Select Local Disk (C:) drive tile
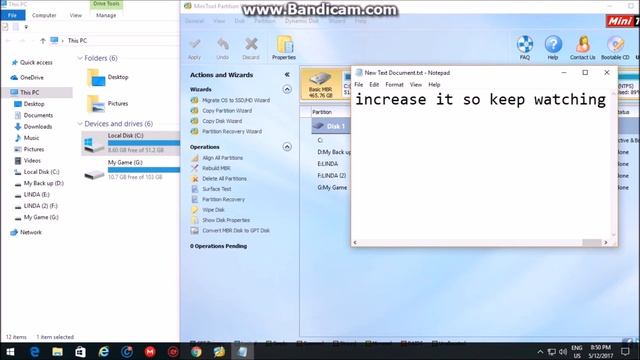The height and width of the screenshot is (360, 640). click(131, 143)
